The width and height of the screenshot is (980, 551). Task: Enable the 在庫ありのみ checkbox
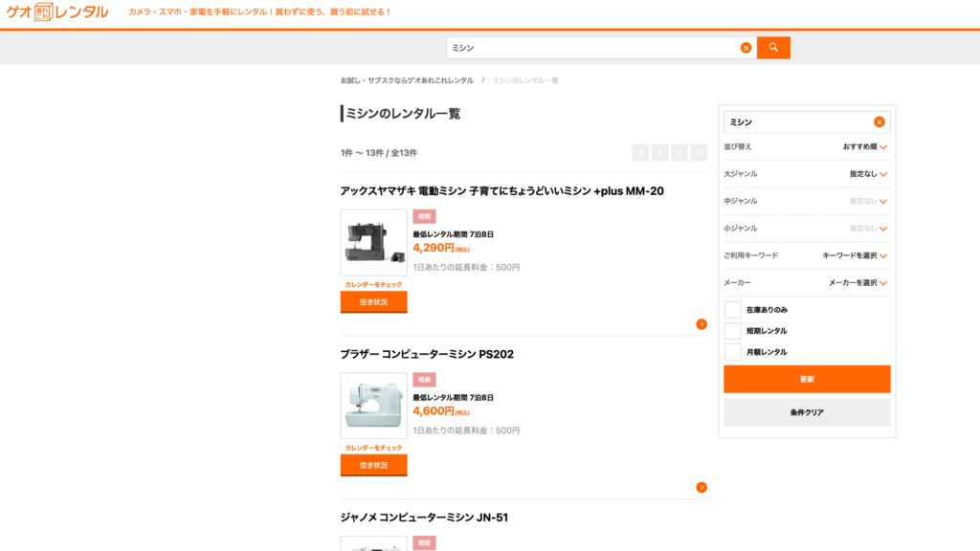733,310
